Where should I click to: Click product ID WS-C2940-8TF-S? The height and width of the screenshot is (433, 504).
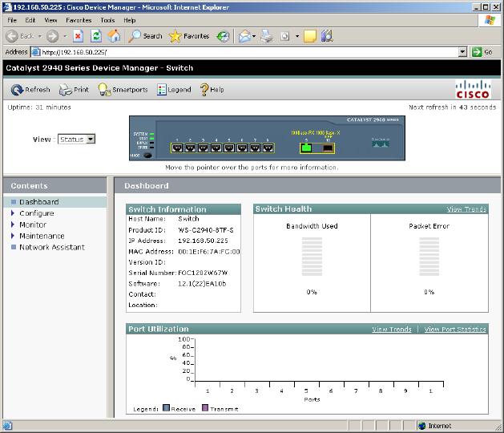206,230
